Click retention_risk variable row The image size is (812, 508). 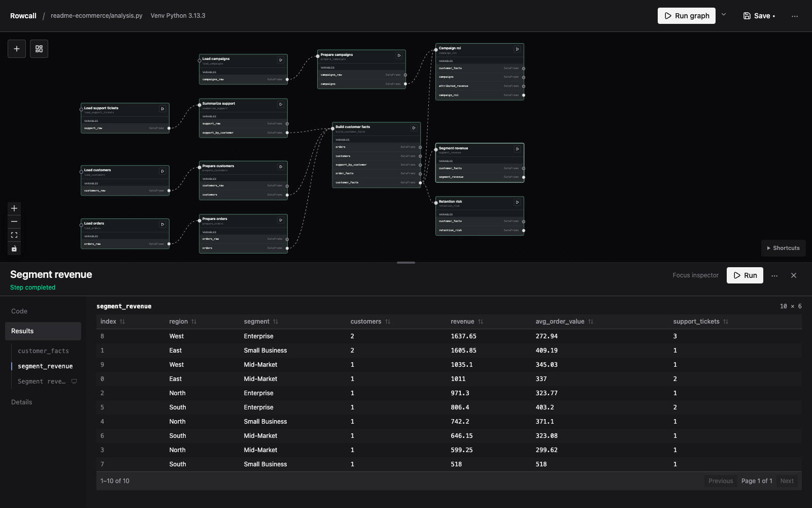point(480,231)
